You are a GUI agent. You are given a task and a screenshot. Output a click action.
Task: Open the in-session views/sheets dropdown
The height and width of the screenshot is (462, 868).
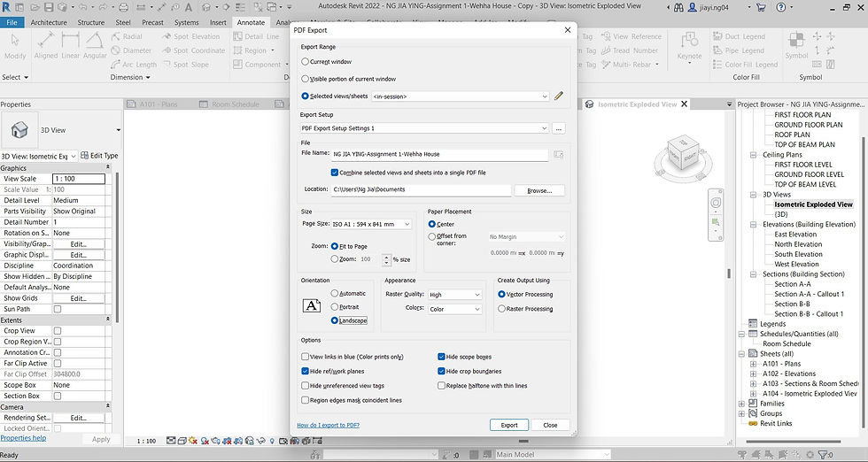click(461, 96)
